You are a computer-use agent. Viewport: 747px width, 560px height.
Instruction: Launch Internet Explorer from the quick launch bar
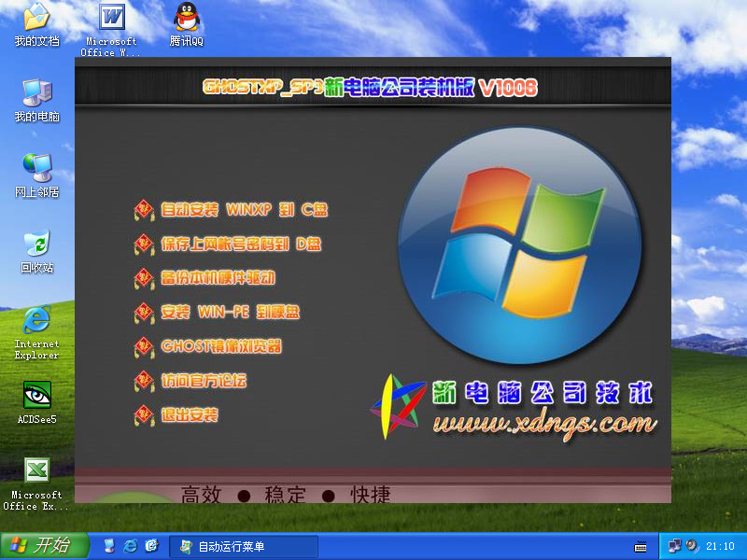pos(130,546)
